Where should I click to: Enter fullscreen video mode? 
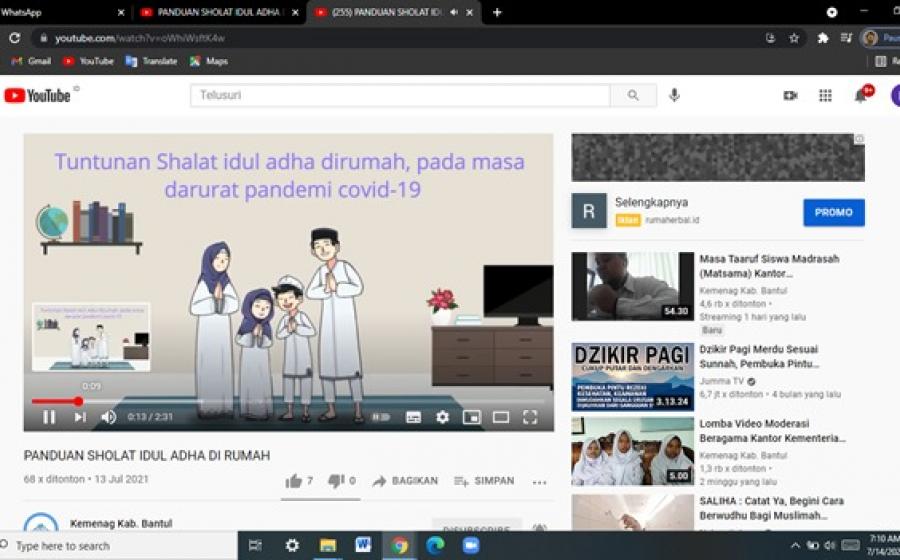coord(530,417)
